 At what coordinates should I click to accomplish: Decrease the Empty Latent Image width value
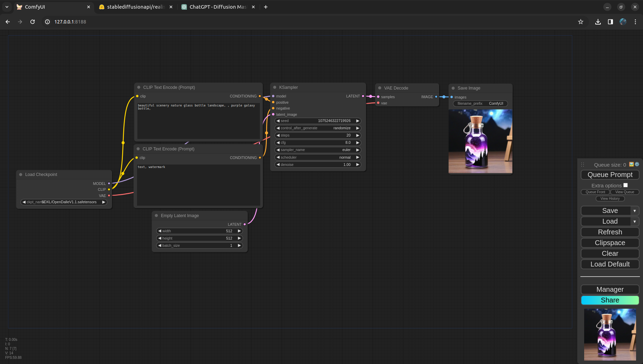tap(160, 231)
